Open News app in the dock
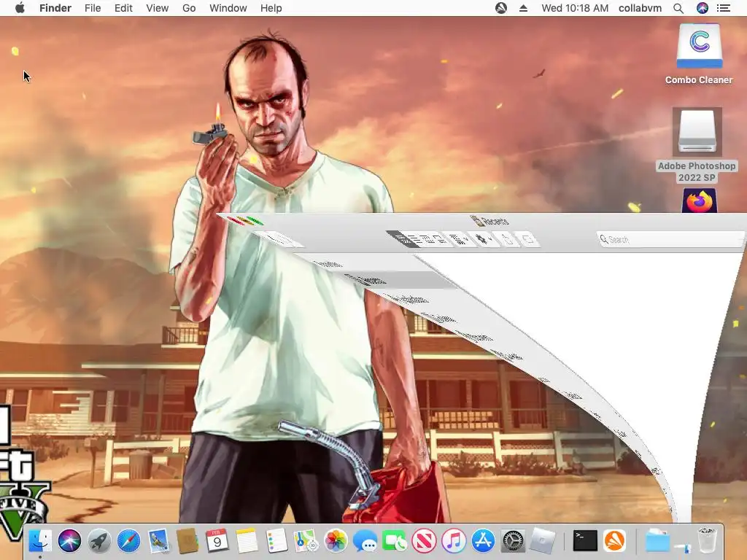This screenshot has width=747, height=560. [x=424, y=541]
